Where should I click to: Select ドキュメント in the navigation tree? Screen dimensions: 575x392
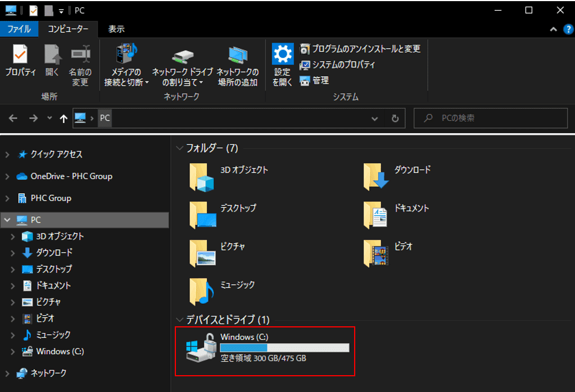pyautogui.click(x=53, y=285)
